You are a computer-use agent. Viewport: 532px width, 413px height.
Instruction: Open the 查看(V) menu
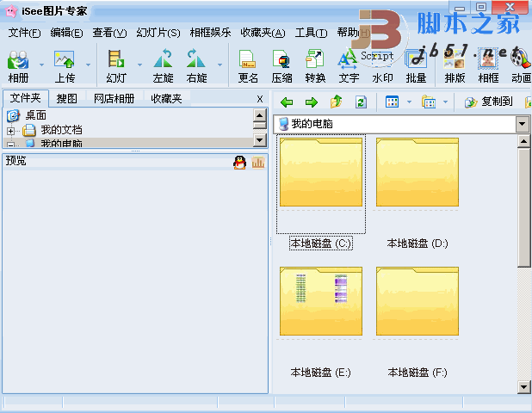click(109, 33)
